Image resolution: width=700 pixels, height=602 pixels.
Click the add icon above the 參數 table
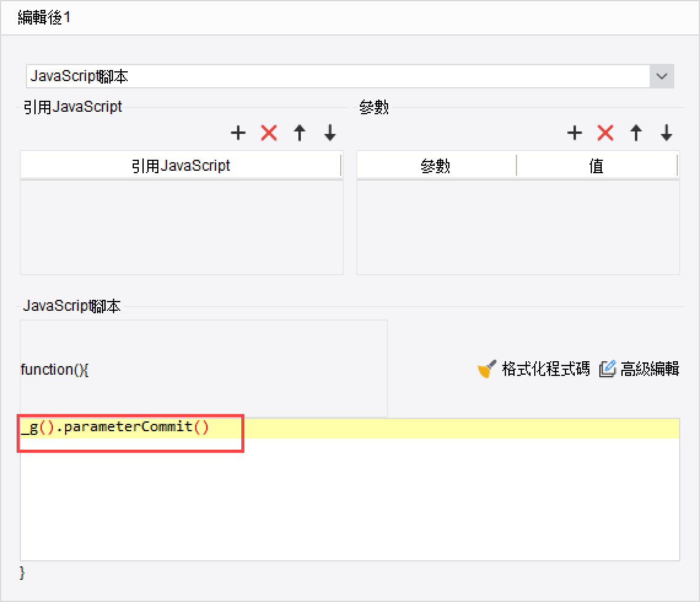click(574, 133)
